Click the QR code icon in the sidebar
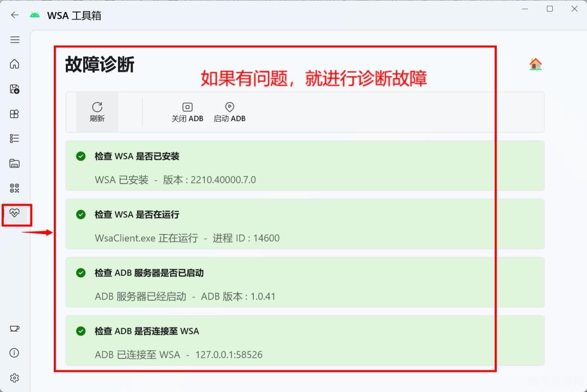Image resolution: width=587 pixels, height=392 pixels. coord(15,188)
